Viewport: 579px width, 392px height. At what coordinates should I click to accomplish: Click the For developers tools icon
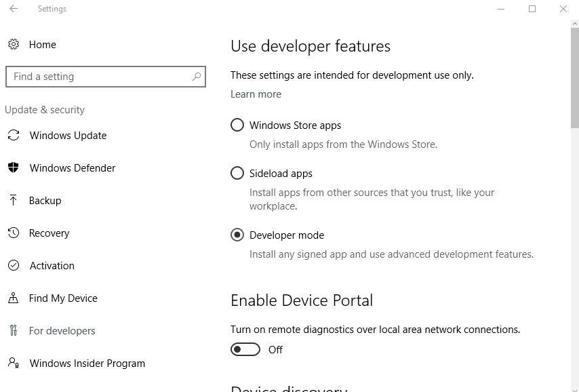pos(14,330)
